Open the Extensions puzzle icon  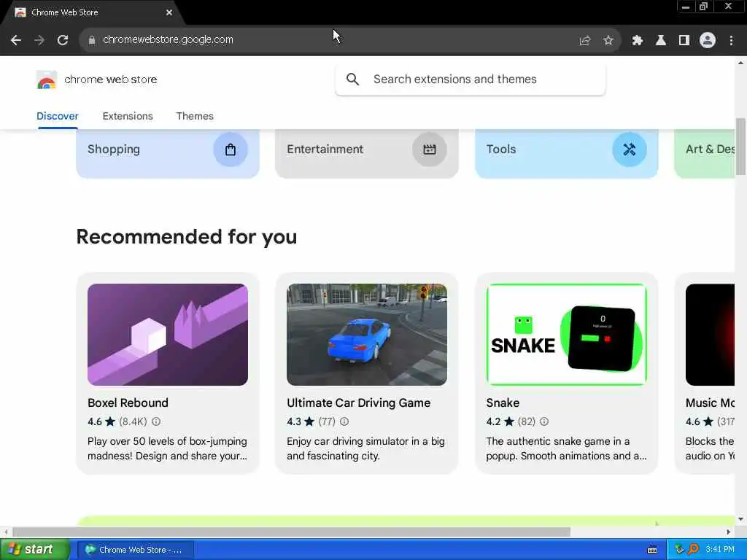click(638, 41)
